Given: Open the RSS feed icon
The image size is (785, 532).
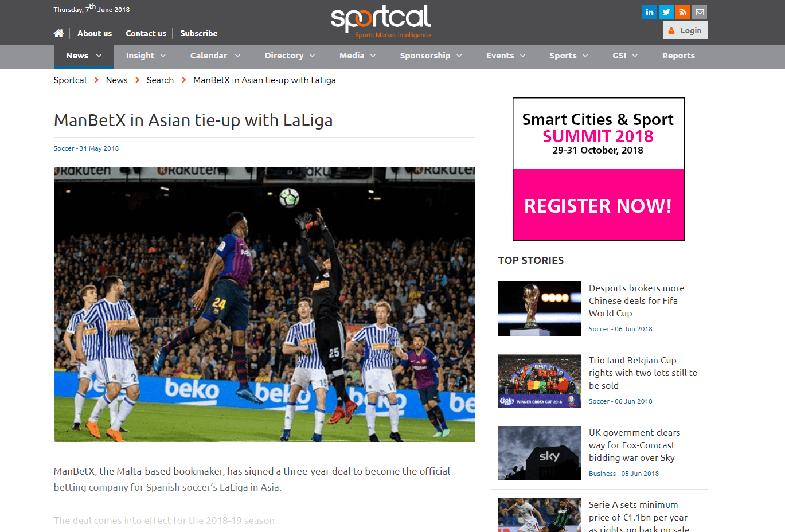Looking at the screenshot, I should tap(682, 11).
